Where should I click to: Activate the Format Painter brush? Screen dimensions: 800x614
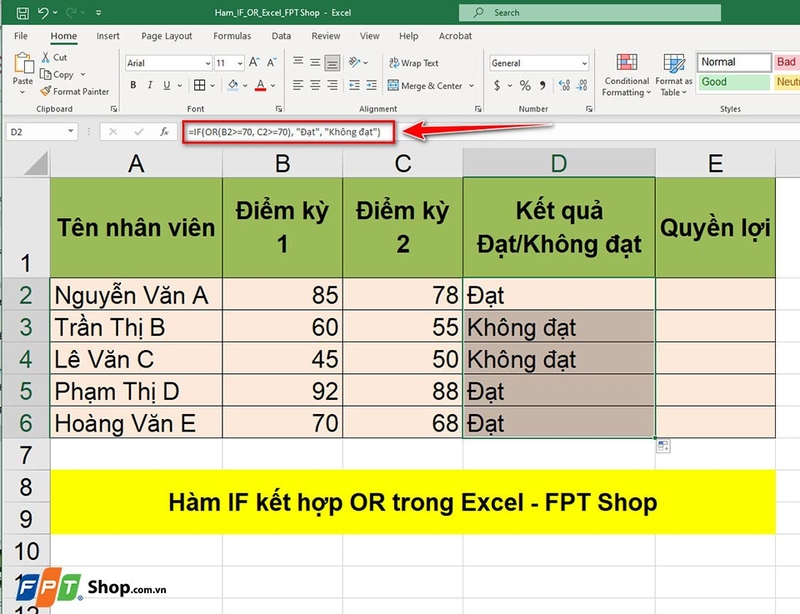click(45, 91)
